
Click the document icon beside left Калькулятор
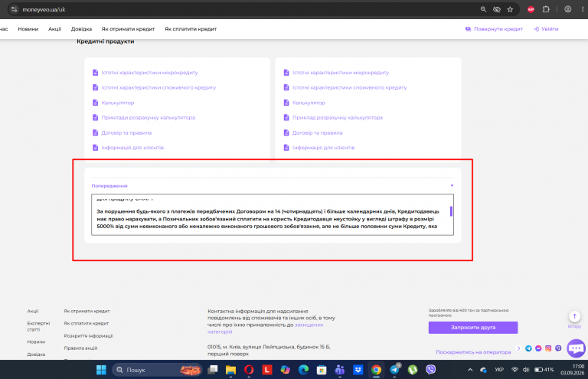(95, 103)
